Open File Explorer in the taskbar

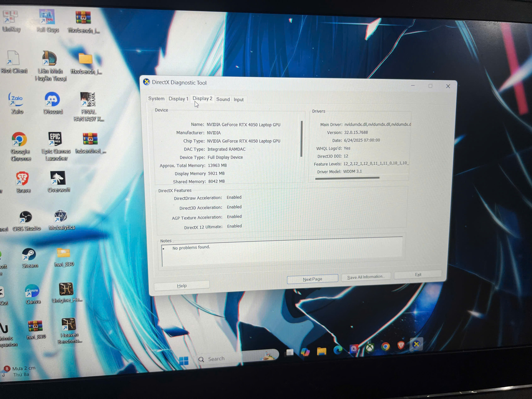point(321,351)
